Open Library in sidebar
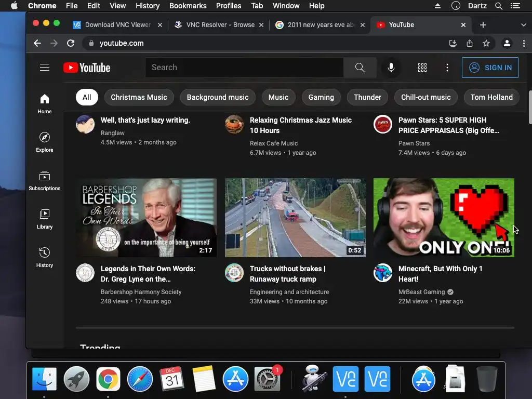 pyautogui.click(x=45, y=219)
